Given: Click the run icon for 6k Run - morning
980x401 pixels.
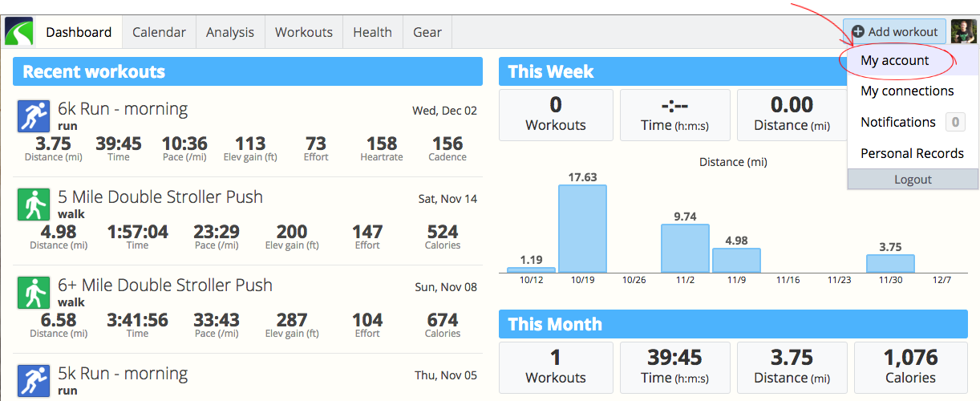Looking at the screenshot, I should [34, 116].
